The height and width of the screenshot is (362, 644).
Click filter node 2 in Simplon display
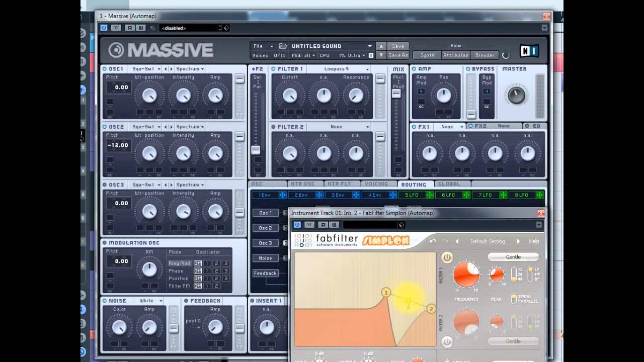pyautogui.click(x=431, y=309)
